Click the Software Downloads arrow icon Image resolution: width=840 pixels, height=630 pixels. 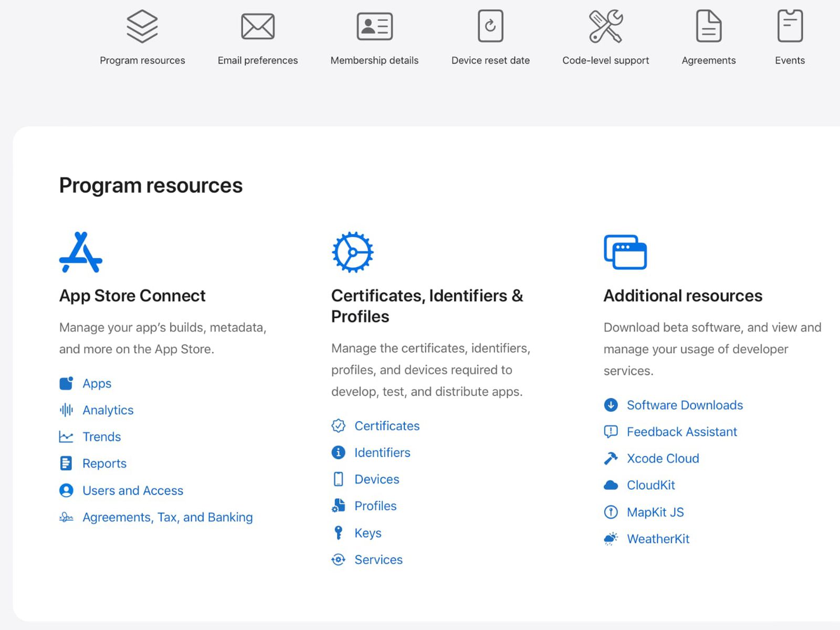pos(611,405)
